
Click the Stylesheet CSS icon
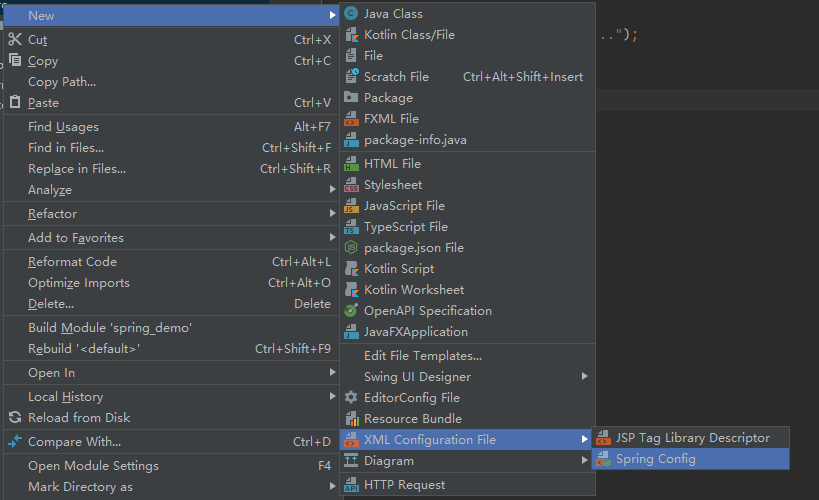pyautogui.click(x=351, y=185)
